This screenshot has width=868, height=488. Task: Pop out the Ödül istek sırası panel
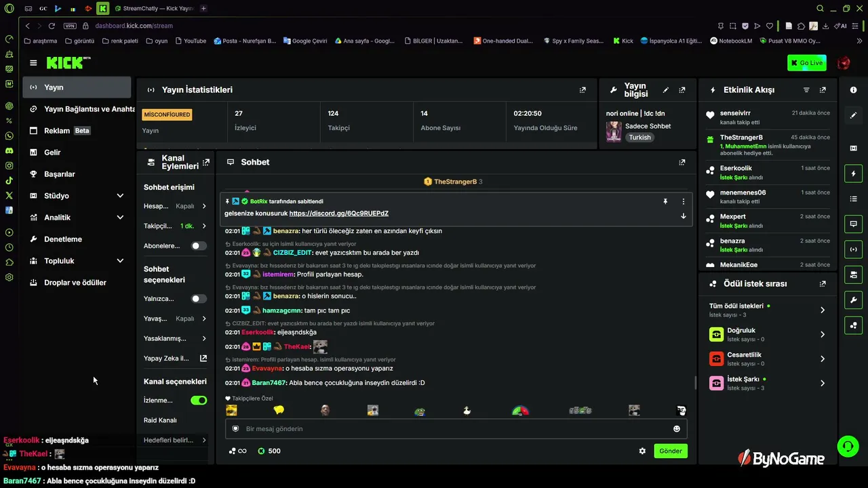point(823,284)
